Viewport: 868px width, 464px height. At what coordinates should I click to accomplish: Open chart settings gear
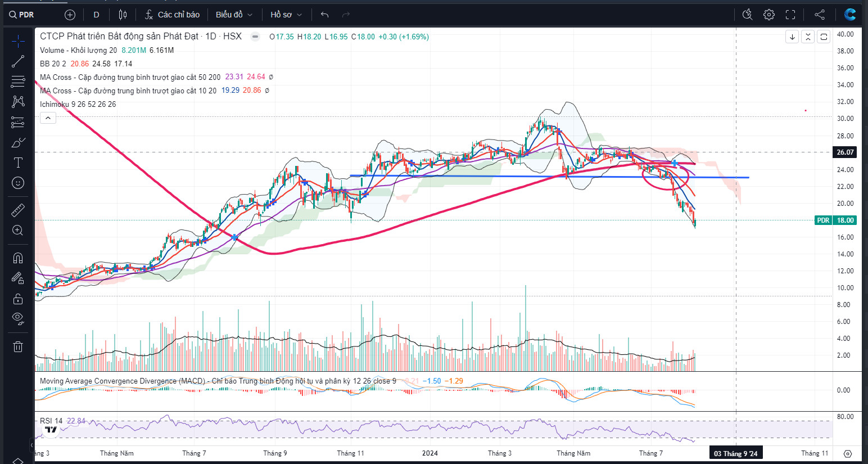(x=769, y=15)
